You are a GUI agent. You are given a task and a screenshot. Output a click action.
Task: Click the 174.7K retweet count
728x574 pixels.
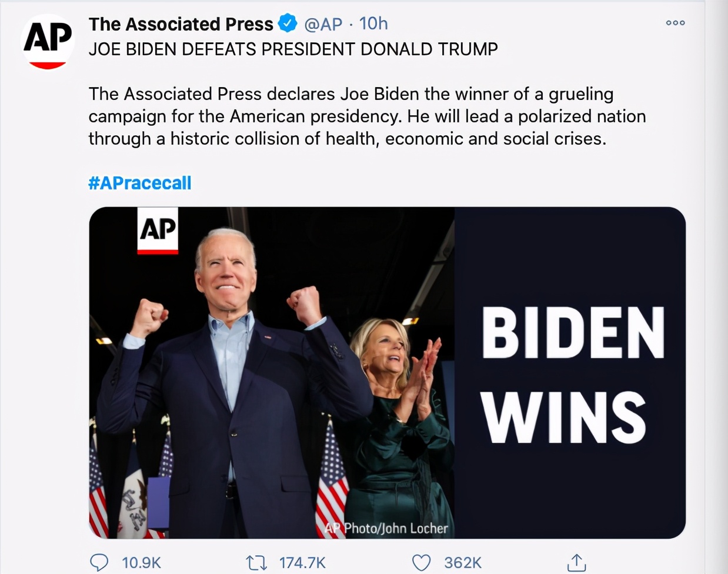click(x=302, y=563)
